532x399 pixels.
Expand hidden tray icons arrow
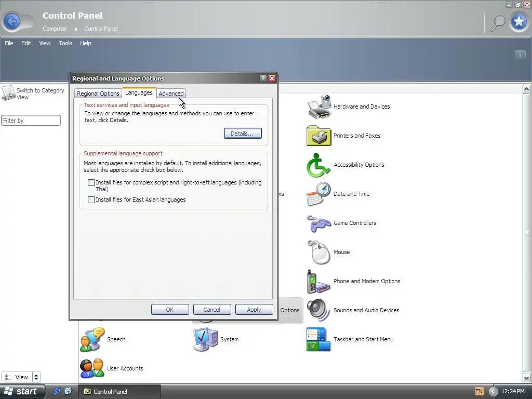coord(493,392)
